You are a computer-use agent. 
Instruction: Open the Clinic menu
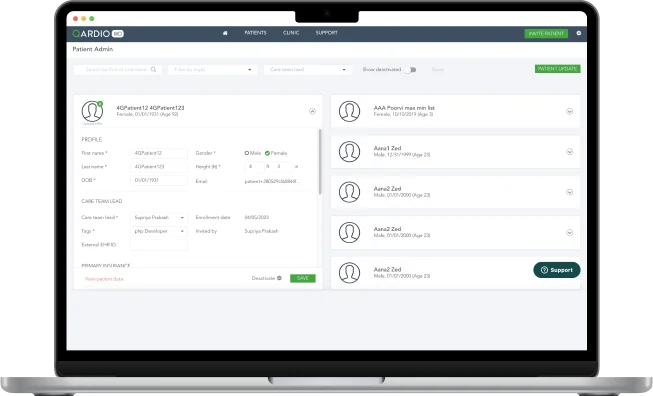click(291, 32)
